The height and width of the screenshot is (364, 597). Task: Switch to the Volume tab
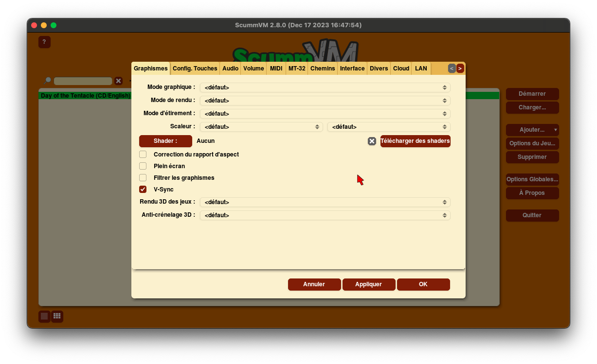[x=253, y=69]
